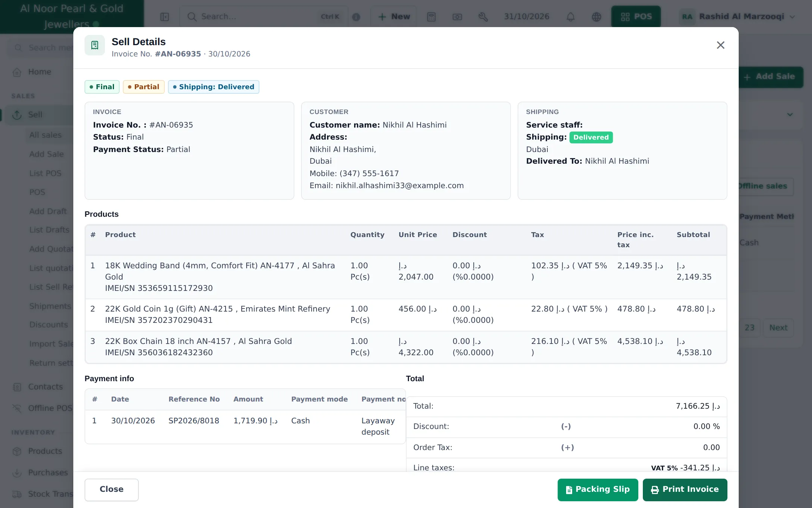
Task: Click the Print Invoice button
Action: [x=685, y=490]
